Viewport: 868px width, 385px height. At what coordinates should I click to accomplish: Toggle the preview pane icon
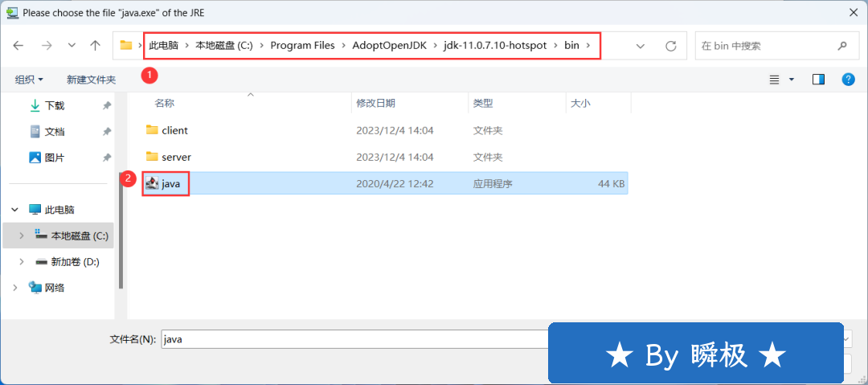[818, 79]
